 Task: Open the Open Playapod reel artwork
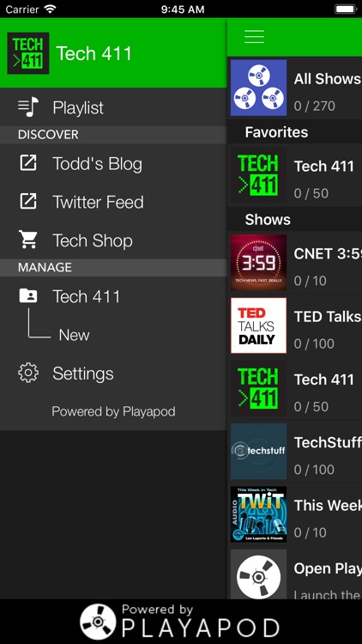pyautogui.click(x=258, y=574)
